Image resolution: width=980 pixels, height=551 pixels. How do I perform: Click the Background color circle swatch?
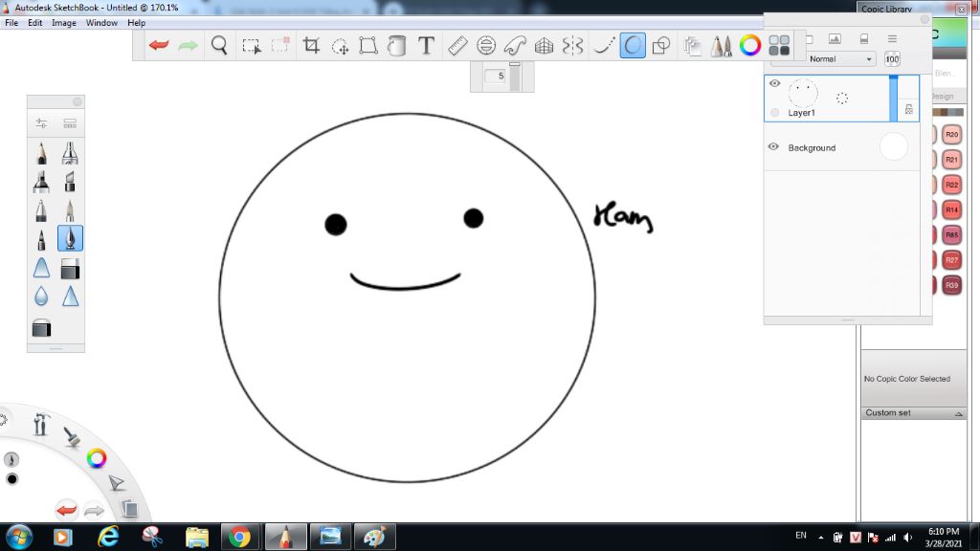(x=893, y=146)
